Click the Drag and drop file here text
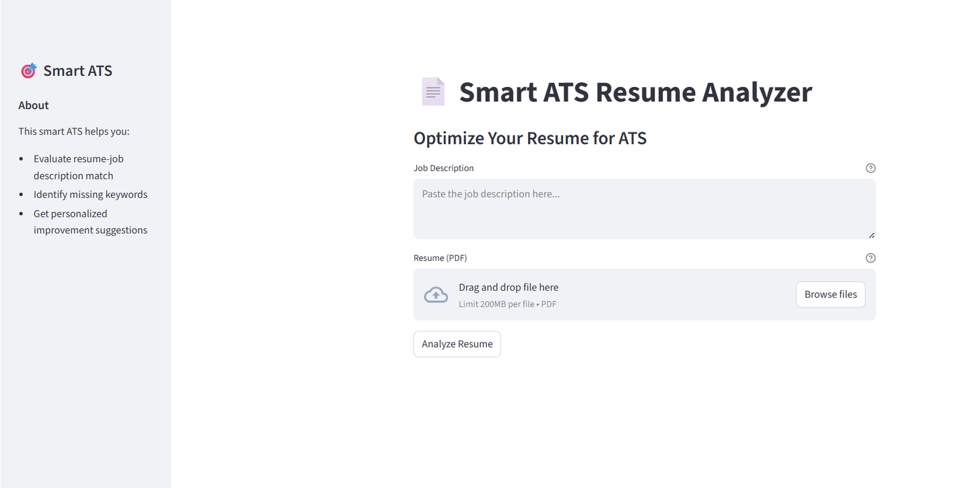Screen dimensions: 980x488 (508, 287)
